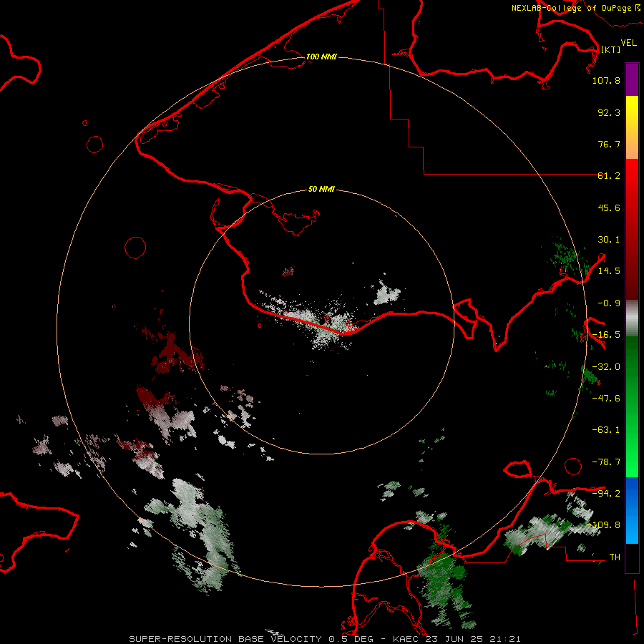Click the 107.8 velocity scale value
This screenshot has height=644, width=644.
pyautogui.click(x=606, y=80)
